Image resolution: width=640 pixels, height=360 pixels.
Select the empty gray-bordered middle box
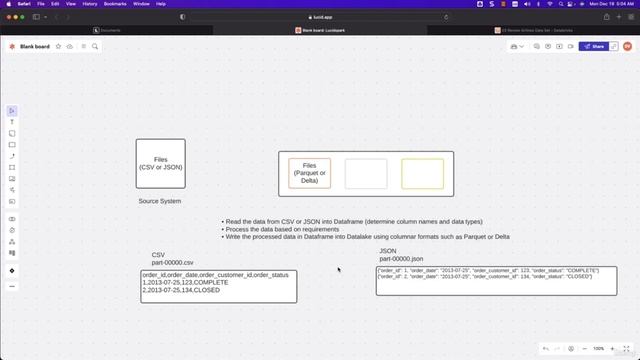(366, 174)
